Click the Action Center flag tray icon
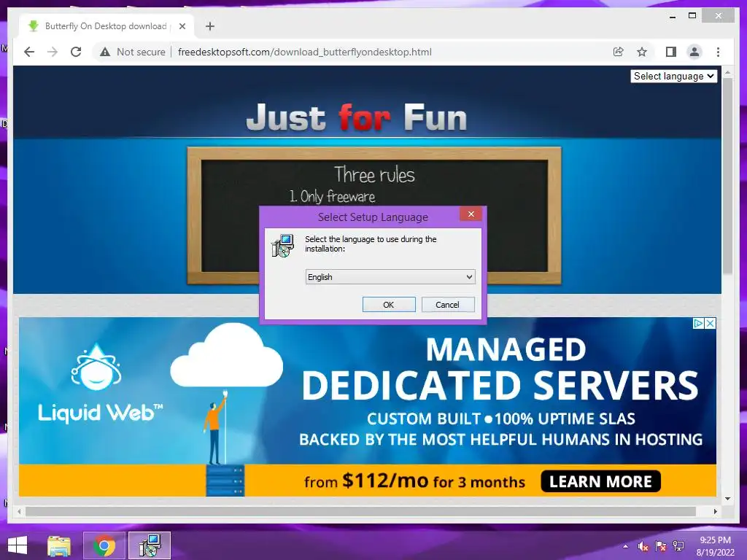This screenshot has height=560, width=747. click(661, 546)
